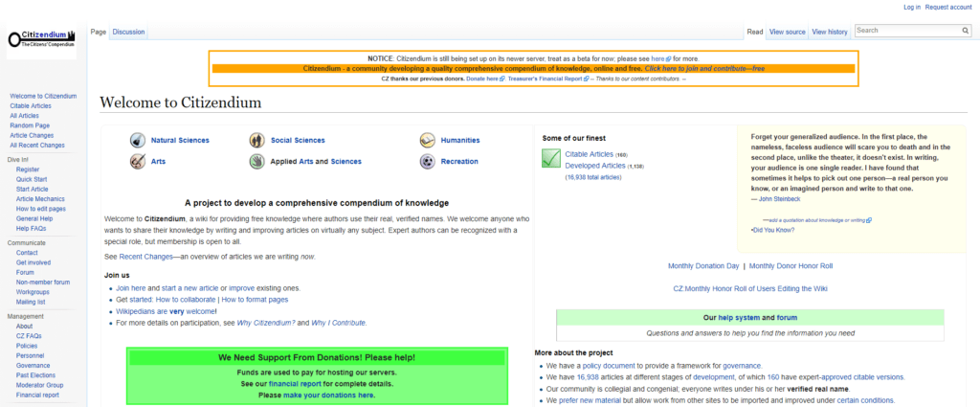Click the Recreation soccer ball icon

click(x=428, y=161)
